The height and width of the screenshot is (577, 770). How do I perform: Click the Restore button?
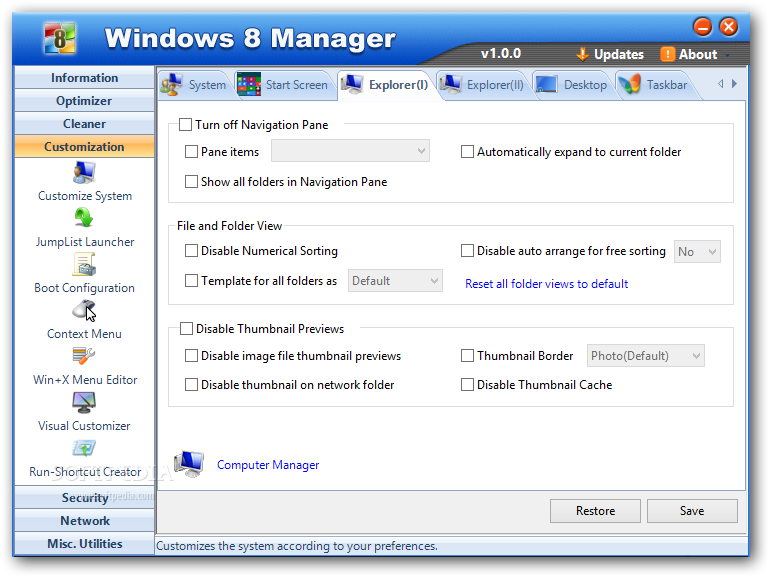(x=595, y=511)
